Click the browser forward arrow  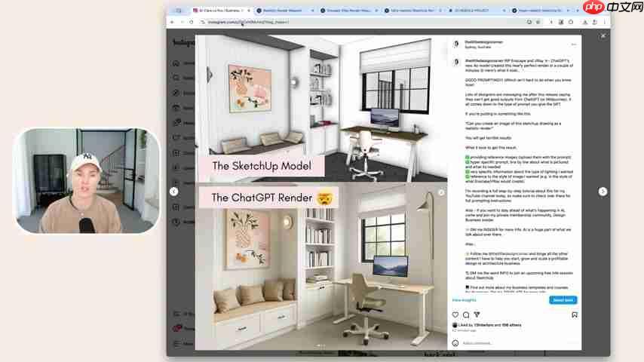[182, 22]
